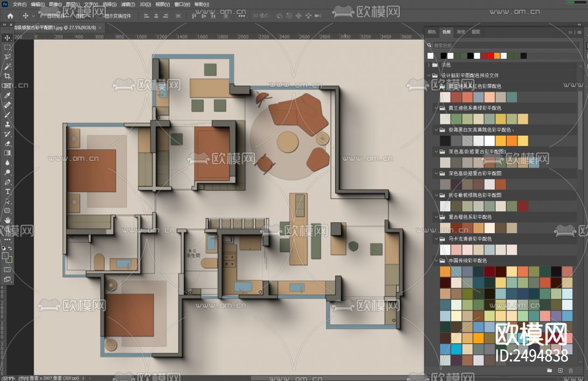Select the Magic Wand tool
This screenshot has width=588, height=381.
click(7, 67)
